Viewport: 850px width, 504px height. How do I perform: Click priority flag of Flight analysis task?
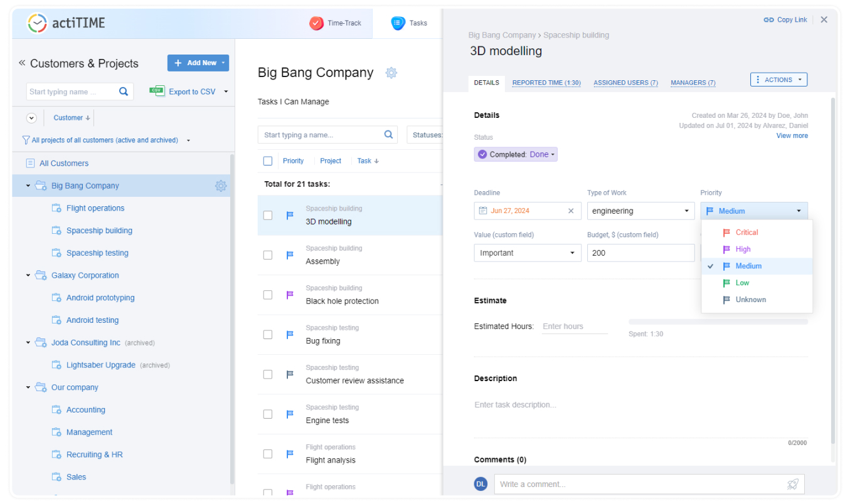290,454
